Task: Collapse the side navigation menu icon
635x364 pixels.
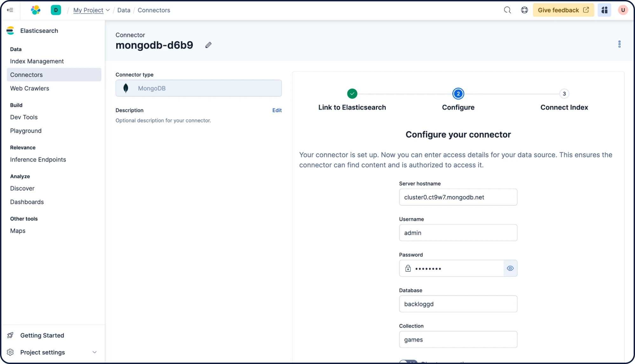Action: 10,10
